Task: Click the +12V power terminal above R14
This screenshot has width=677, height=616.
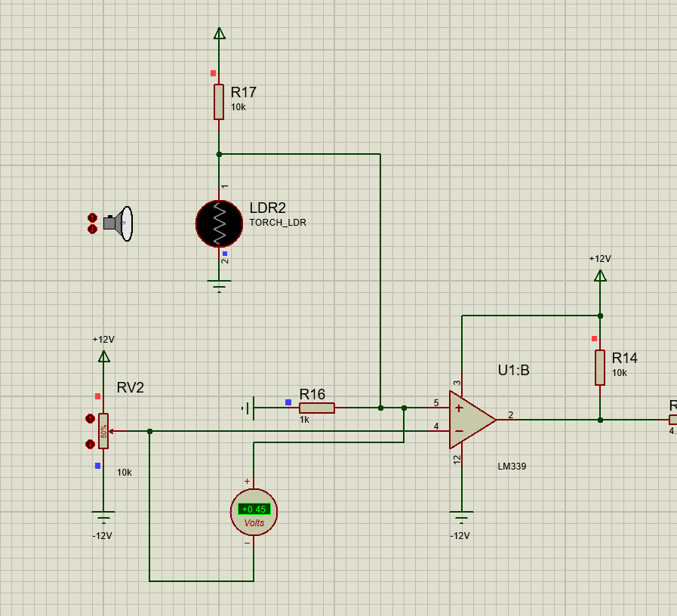Action: [600, 276]
